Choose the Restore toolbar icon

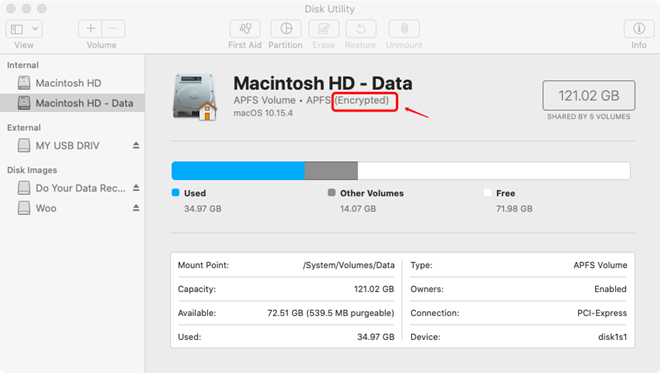pos(361,29)
